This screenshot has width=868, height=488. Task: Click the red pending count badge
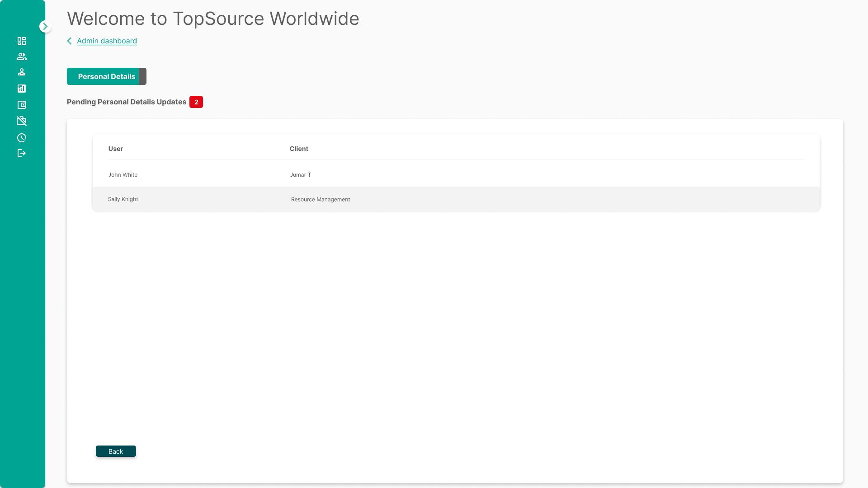pos(196,102)
